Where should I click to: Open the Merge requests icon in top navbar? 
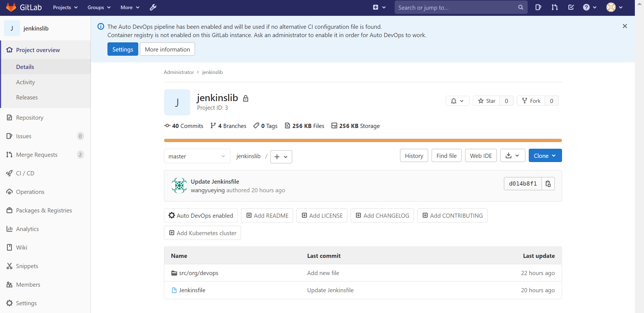click(555, 7)
